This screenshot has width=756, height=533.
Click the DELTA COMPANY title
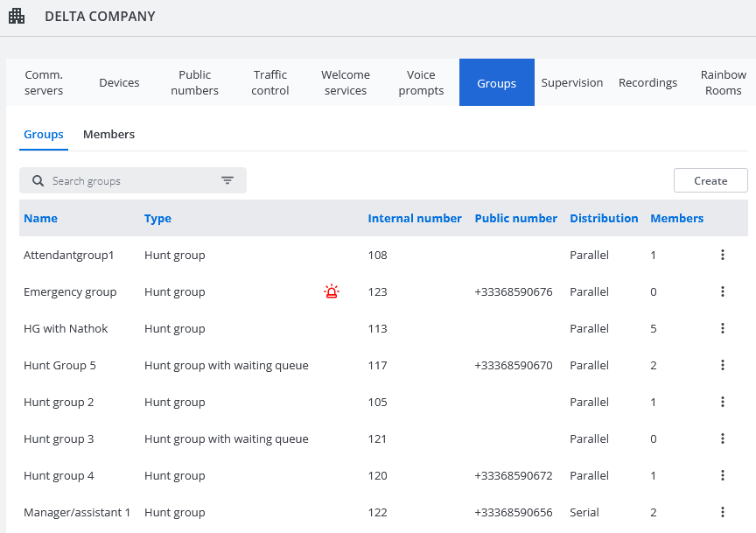pos(100,17)
